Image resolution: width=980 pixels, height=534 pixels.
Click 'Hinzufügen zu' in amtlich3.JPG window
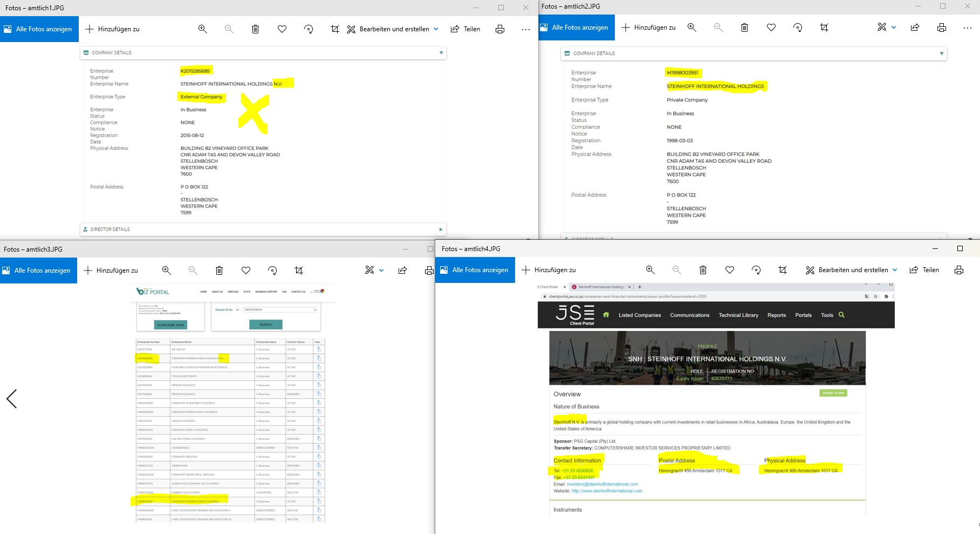(x=111, y=271)
